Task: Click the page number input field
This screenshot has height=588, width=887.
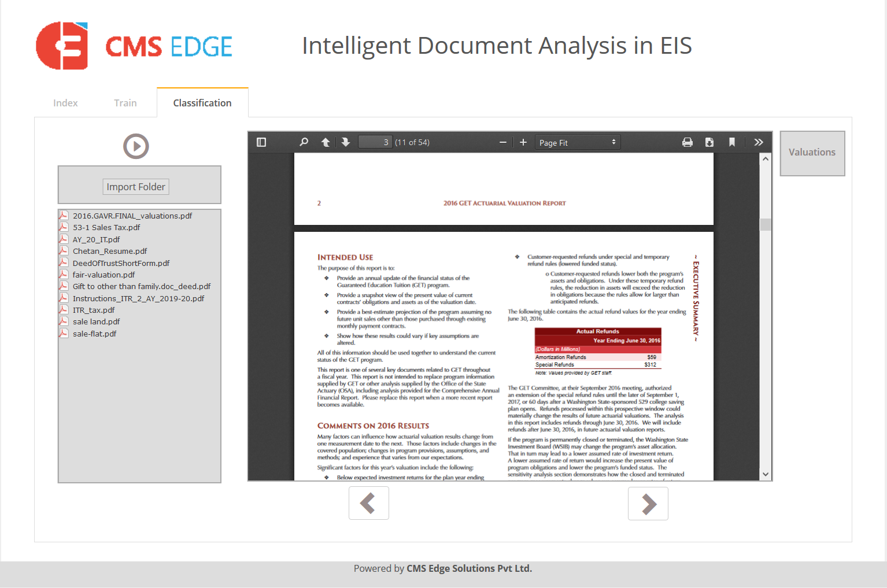Action: 376,142
